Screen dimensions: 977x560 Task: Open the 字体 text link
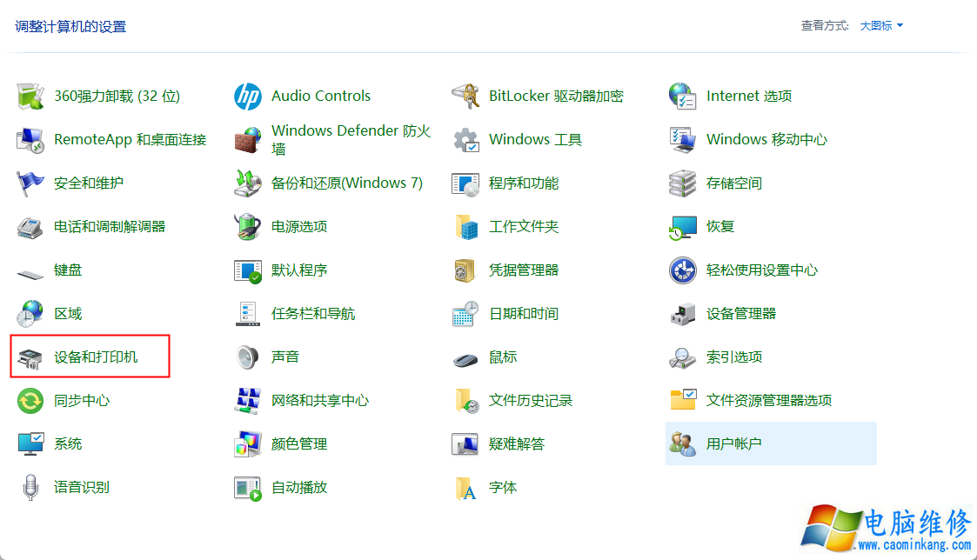coord(503,488)
